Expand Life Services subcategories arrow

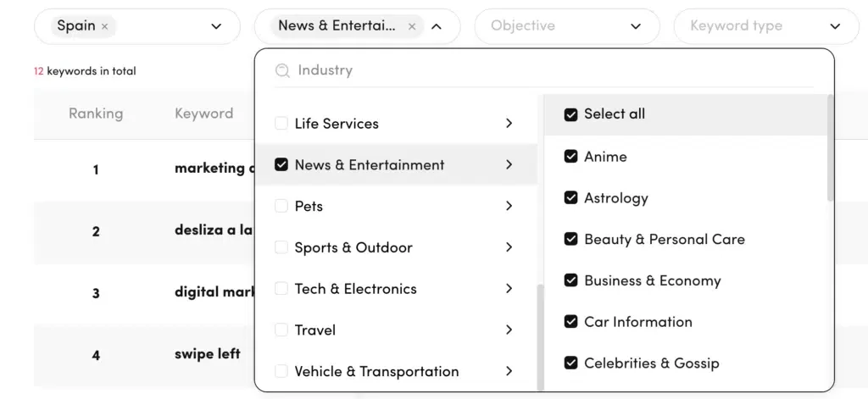[509, 123]
